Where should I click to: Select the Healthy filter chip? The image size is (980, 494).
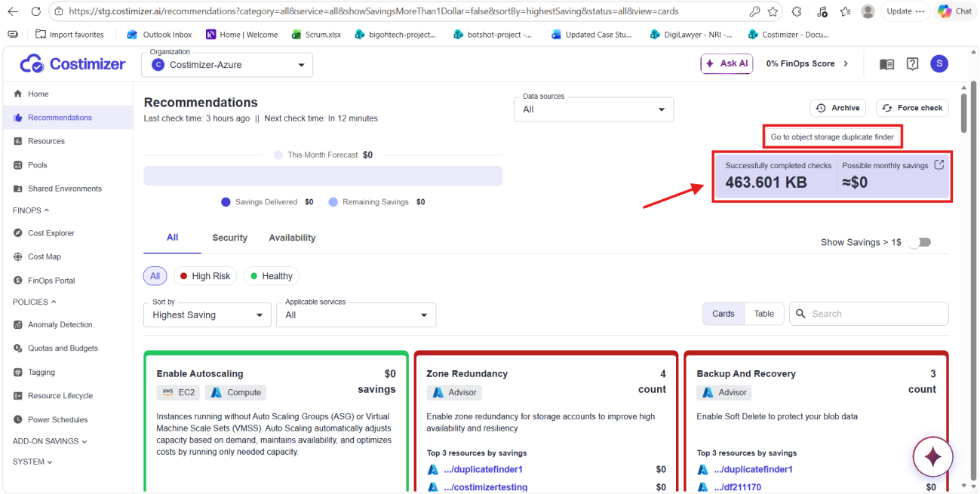[x=272, y=276]
